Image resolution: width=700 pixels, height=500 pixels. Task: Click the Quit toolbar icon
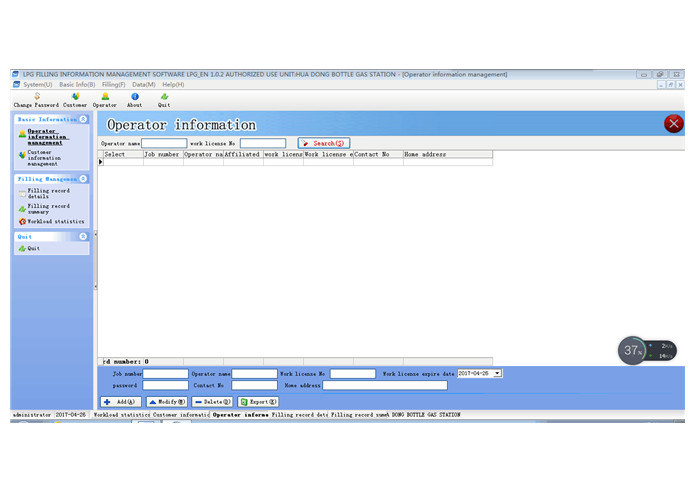[164, 99]
